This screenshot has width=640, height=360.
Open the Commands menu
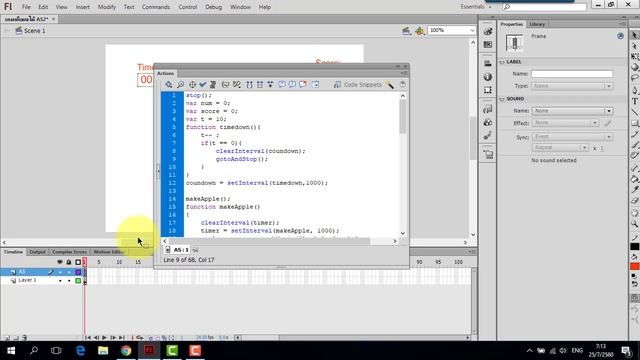(x=156, y=7)
